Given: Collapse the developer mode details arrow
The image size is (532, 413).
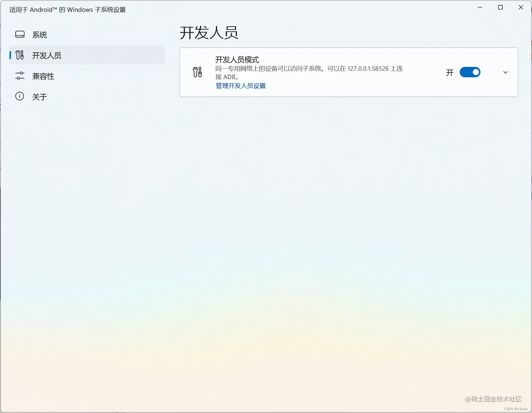Looking at the screenshot, I should [x=505, y=72].
